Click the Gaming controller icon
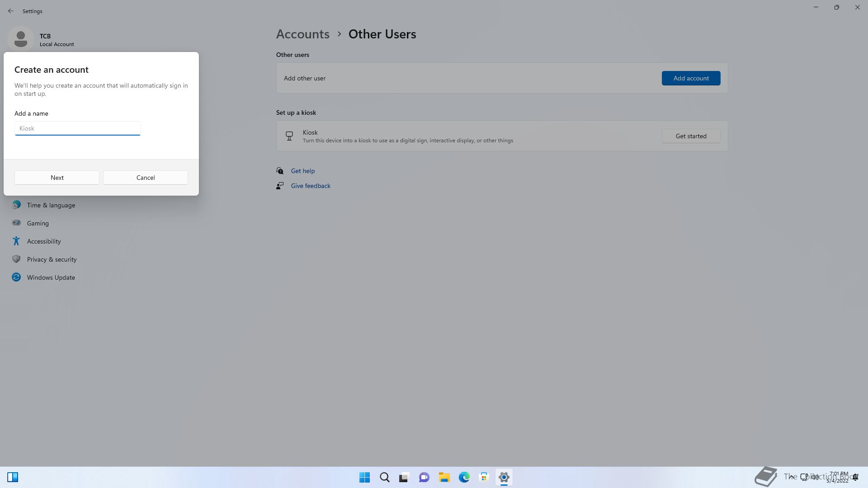The width and height of the screenshot is (868, 488). 16,223
